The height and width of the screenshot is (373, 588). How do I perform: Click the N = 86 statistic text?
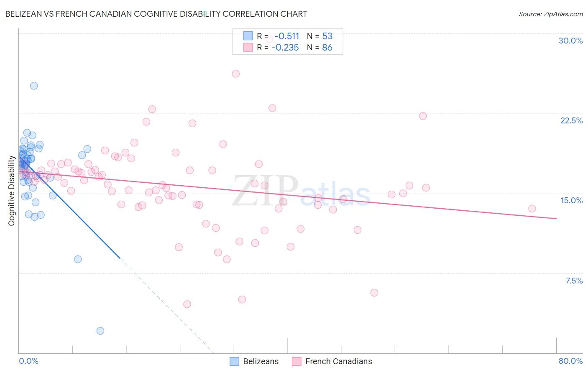pyautogui.click(x=320, y=47)
